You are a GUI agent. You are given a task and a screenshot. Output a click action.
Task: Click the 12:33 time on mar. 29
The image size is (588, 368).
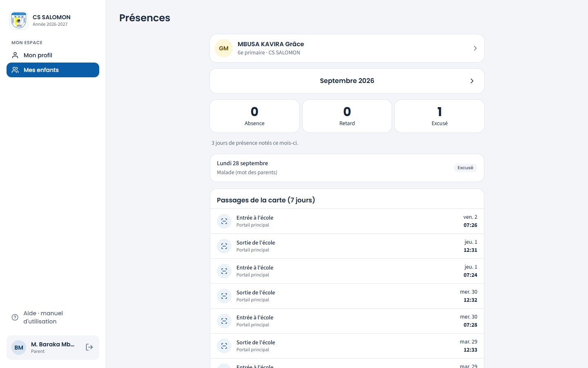470,350
